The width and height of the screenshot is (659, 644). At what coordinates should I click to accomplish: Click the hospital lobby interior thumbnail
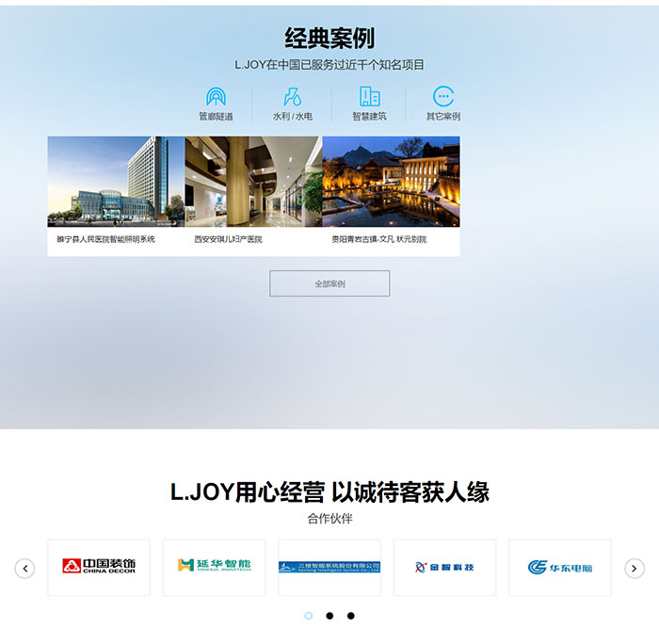point(253,181)
